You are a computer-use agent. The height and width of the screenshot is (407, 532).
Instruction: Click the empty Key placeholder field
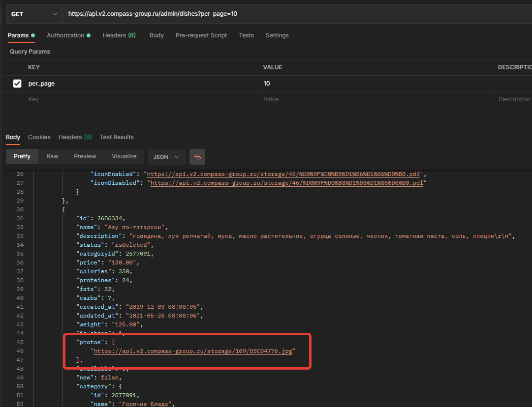[141, 99]
